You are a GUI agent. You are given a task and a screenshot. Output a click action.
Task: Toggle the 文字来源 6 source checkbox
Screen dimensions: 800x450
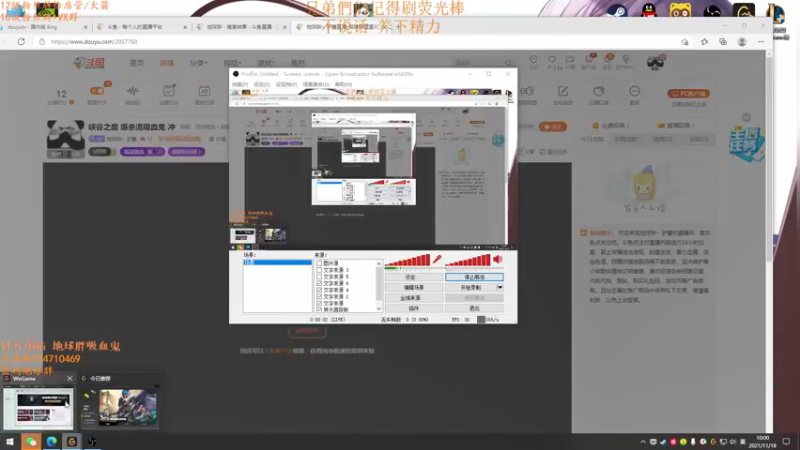click(319, 283)
